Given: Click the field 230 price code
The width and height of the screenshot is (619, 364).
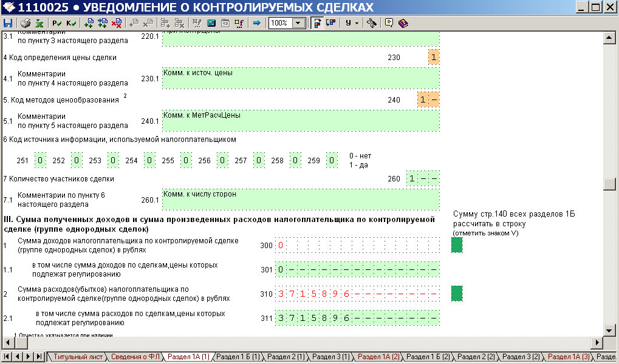Looking at the screenshot, I should [434, 57].
